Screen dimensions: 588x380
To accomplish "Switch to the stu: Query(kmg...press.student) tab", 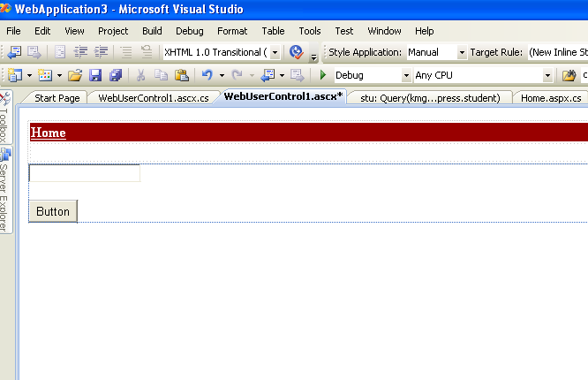I will pyautogui.click(x=430, y=98).
